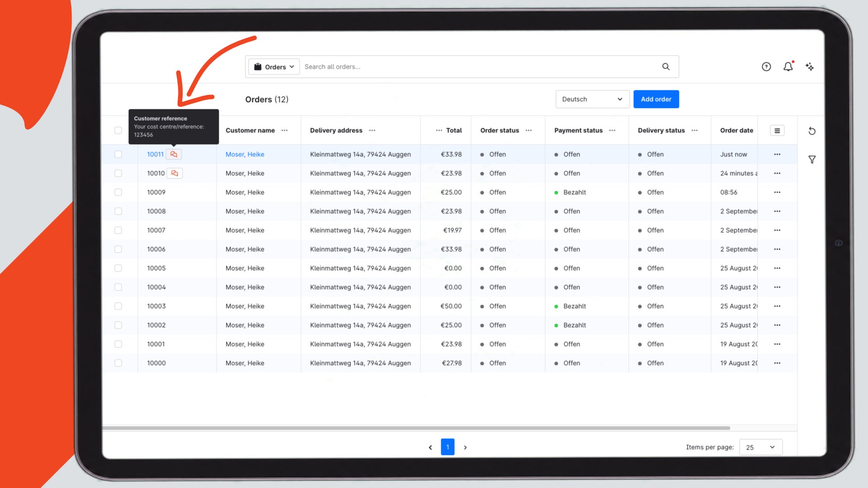Check the box for order 10005
Screen dimensions: 868x488
[118, 268]
